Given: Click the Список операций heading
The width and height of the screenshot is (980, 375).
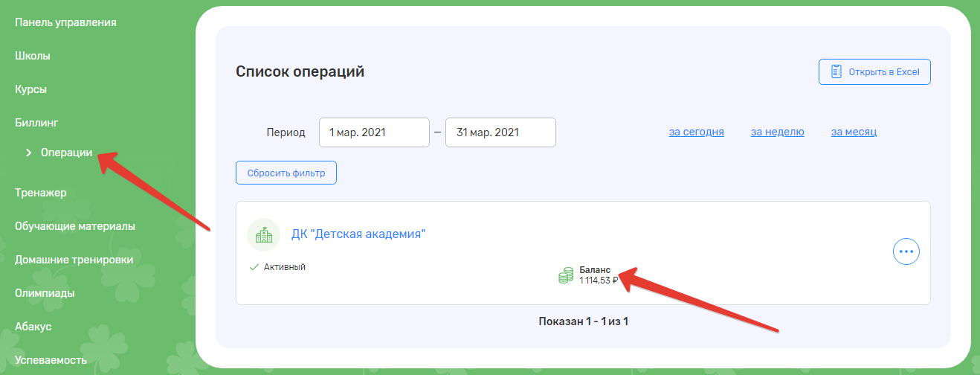Looking at the screenshot, I should [x=300, y=72].
